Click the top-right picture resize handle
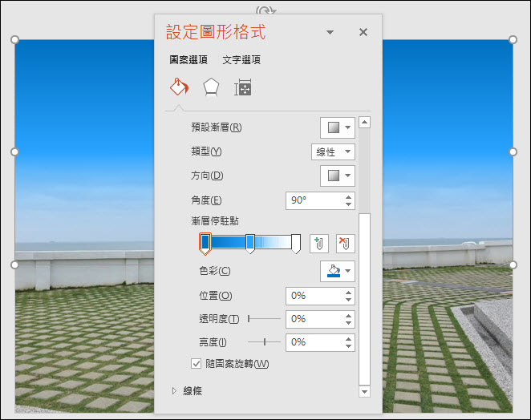Screen dimensions: 531x420 (513, 39)
